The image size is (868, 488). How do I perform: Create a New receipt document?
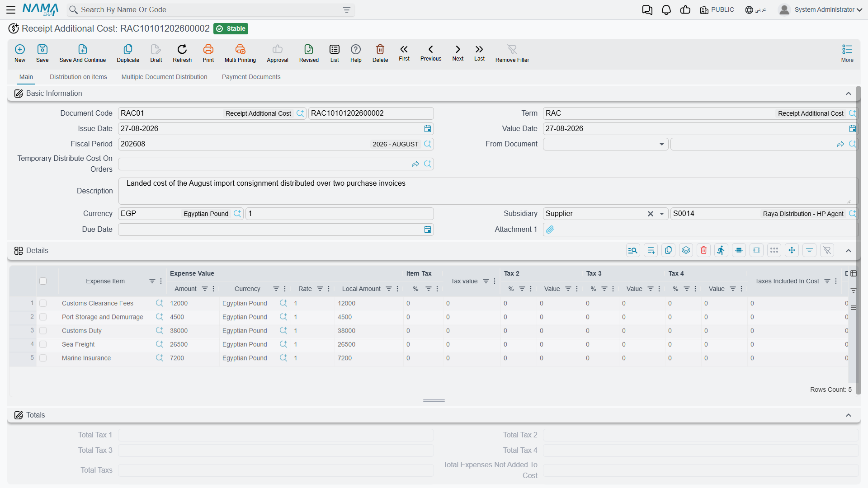(x=20, y=53)
